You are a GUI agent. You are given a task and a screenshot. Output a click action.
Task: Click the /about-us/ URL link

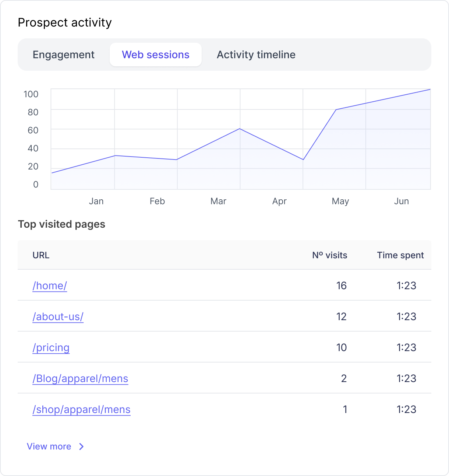tap(58, 316)
